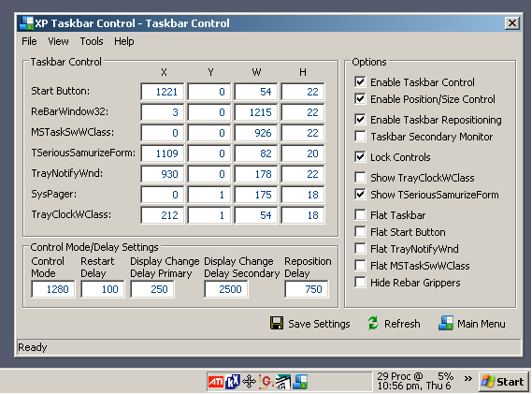Uncheck Show TSeriousSamurizeForm
This screenshot has height=394, width=532.
point(360,195)
